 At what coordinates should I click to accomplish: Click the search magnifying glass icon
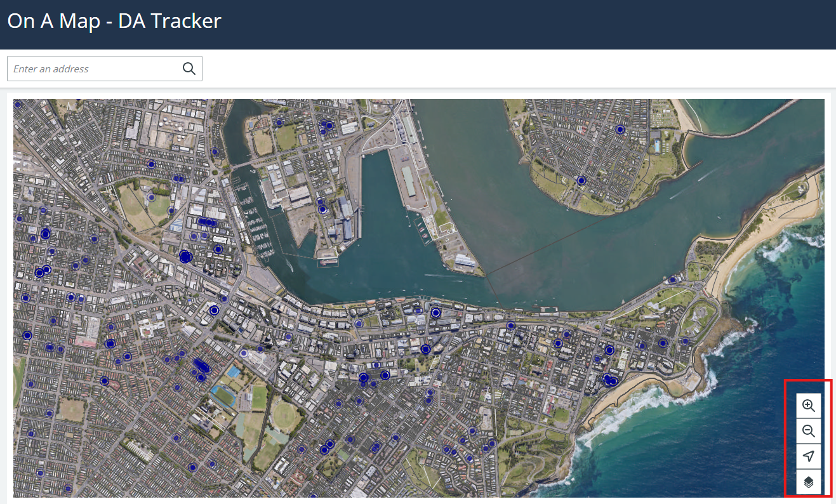pyautogui.click(x=189, y=69)
